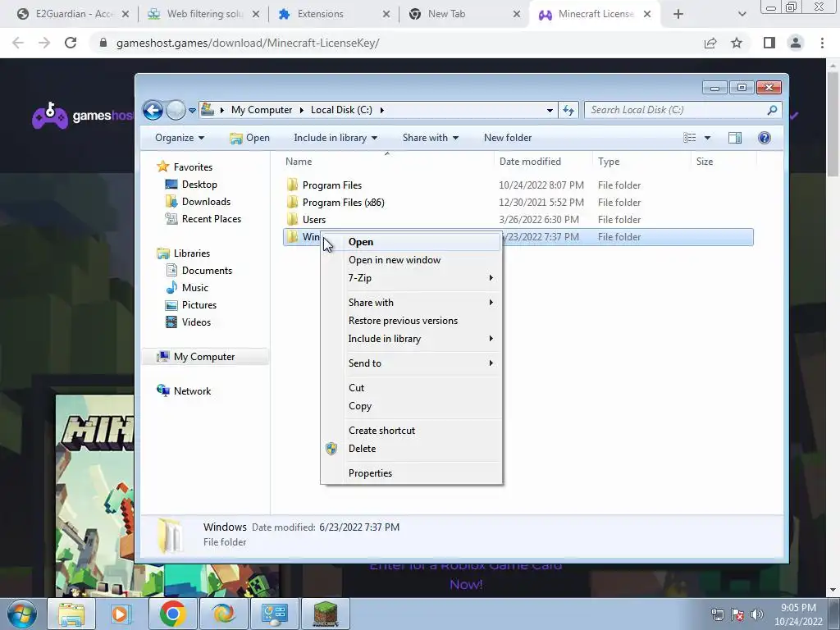Switch to Extensions Chrome tab
This screenshot has width=840, height=630.
[335, 14]
